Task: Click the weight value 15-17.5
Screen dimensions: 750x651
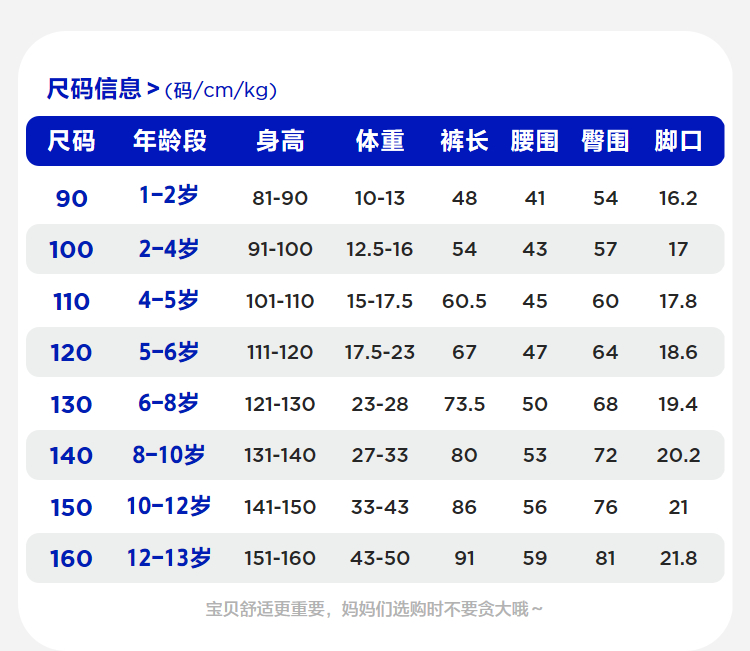Action: (380, 301)
